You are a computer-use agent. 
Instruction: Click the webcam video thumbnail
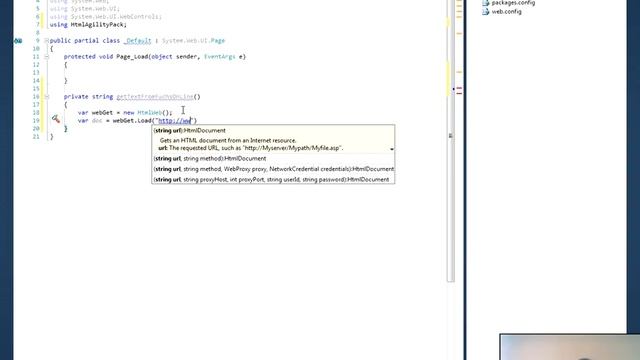click(x=570, y=347)
